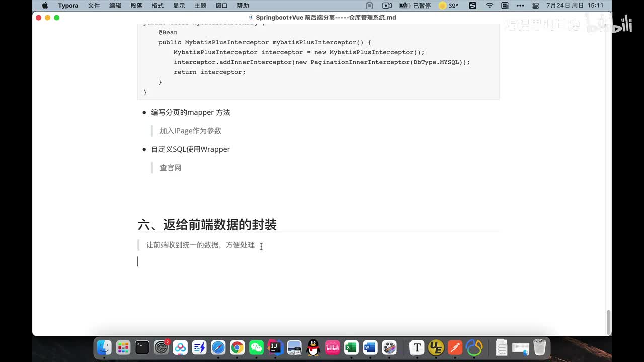Open the Apple menu
Screen dimensions: 644x362
pos(45,6)
